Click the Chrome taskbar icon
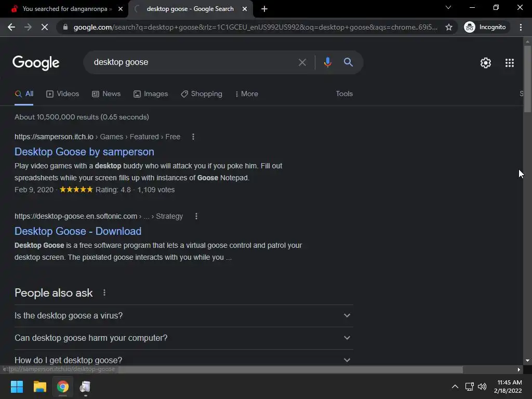Viewport: 532px width, 399px height. click(x=63, y=387)
